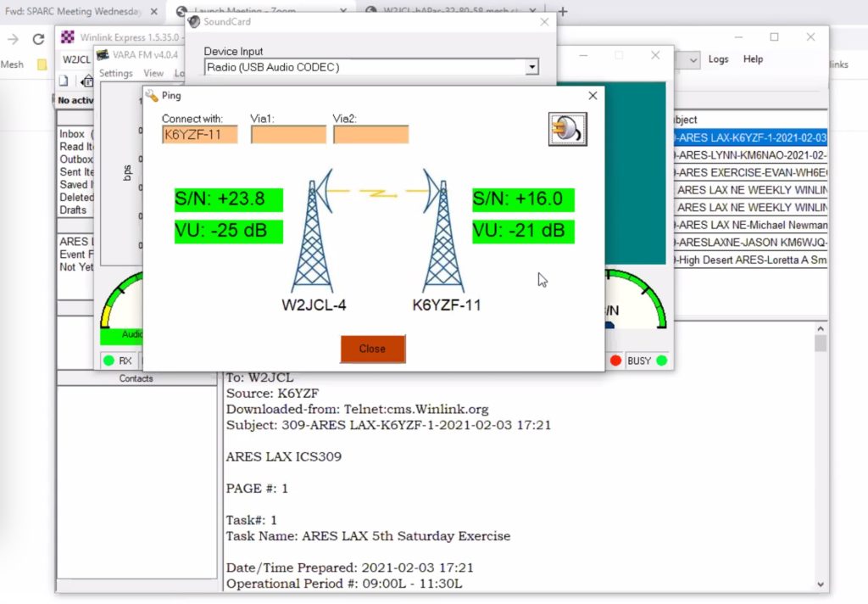Close the Fwd: SPARC Meeting browser tab
868x604 pixels.
pyautogui.click(x=154, y=11)
